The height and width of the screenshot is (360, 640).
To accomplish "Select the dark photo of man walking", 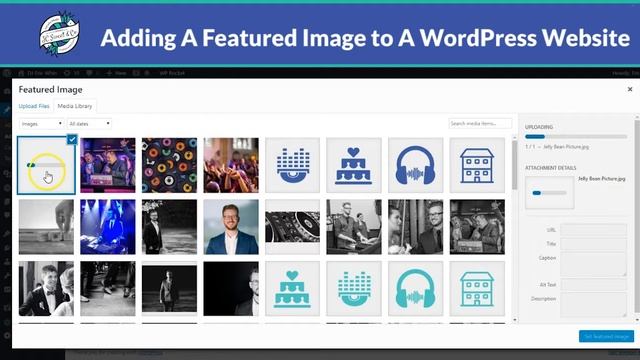I will tap(169, 289).
